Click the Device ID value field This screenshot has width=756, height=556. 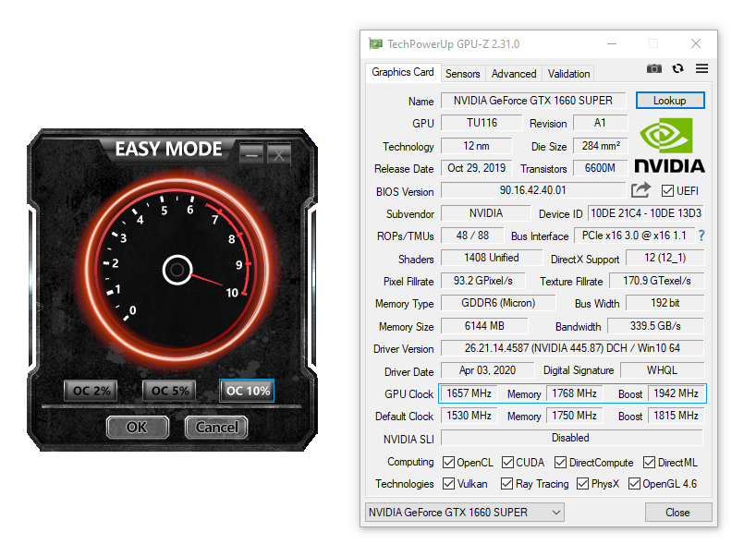pos(646,213)
